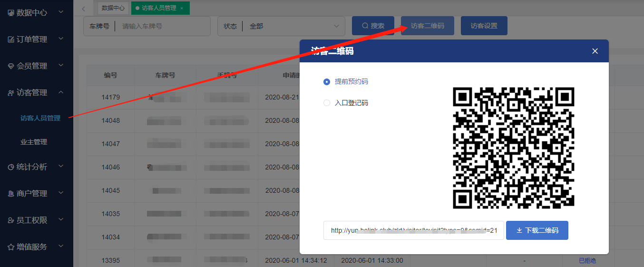Screen dimensions: 644x267
Task: Click the 车牌号 license plate input field
Action: coord(162,26)
